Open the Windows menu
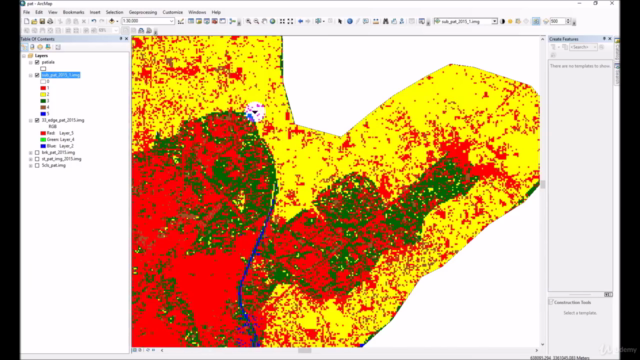640x360 pixels. click(197, 12)
